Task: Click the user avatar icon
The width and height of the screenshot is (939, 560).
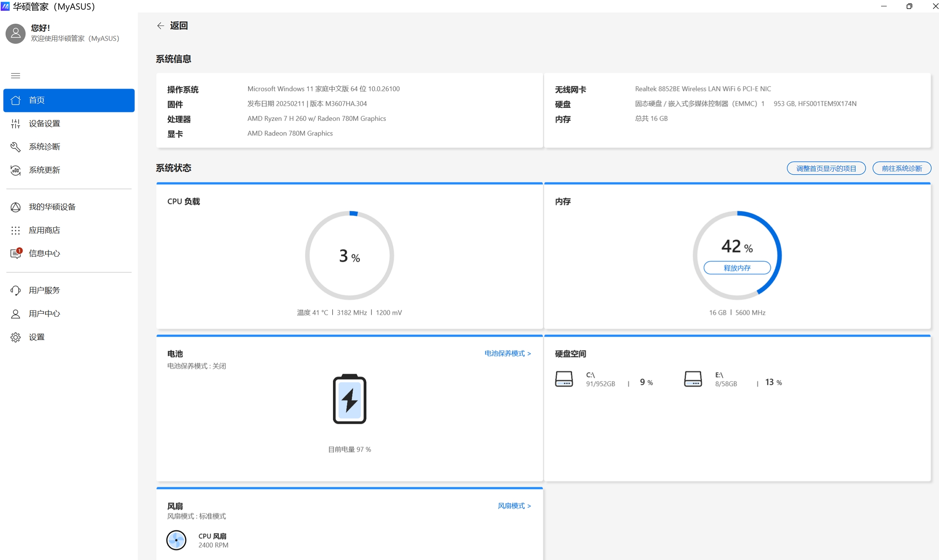Action: [16, 34]
